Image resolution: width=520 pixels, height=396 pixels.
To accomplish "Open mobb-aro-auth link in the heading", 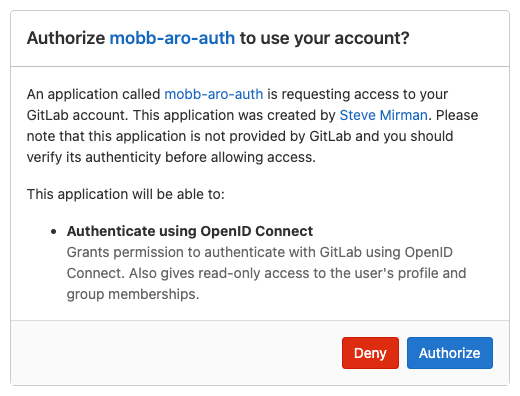I will pos(172,38).
